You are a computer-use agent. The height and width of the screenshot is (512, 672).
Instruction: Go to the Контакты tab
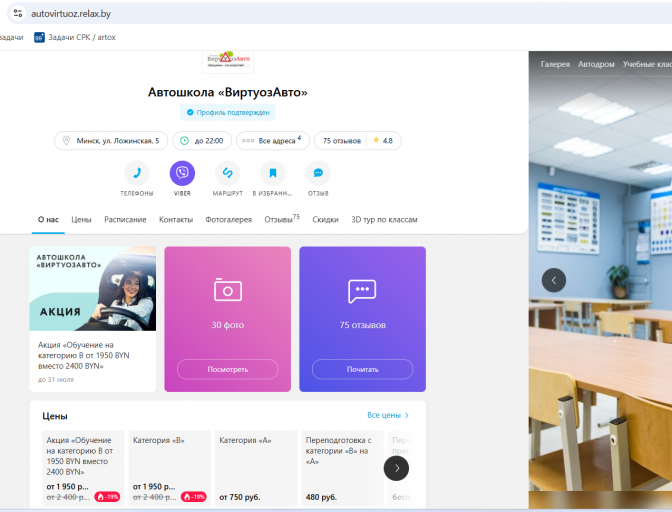tap(176, 220)
